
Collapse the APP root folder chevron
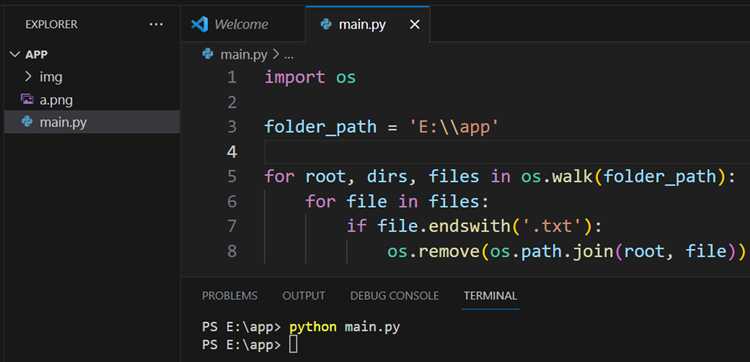click(x=14, y=55)
